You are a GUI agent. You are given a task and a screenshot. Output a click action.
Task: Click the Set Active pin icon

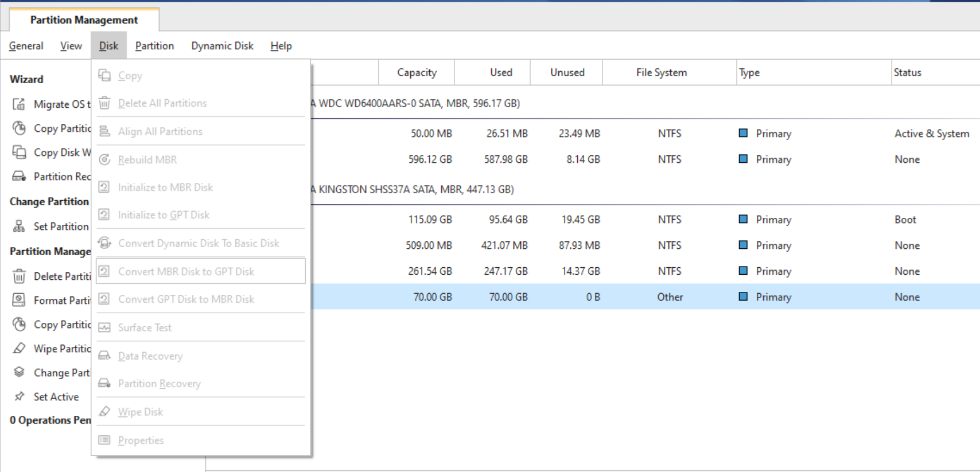click(x=19, y=396)
